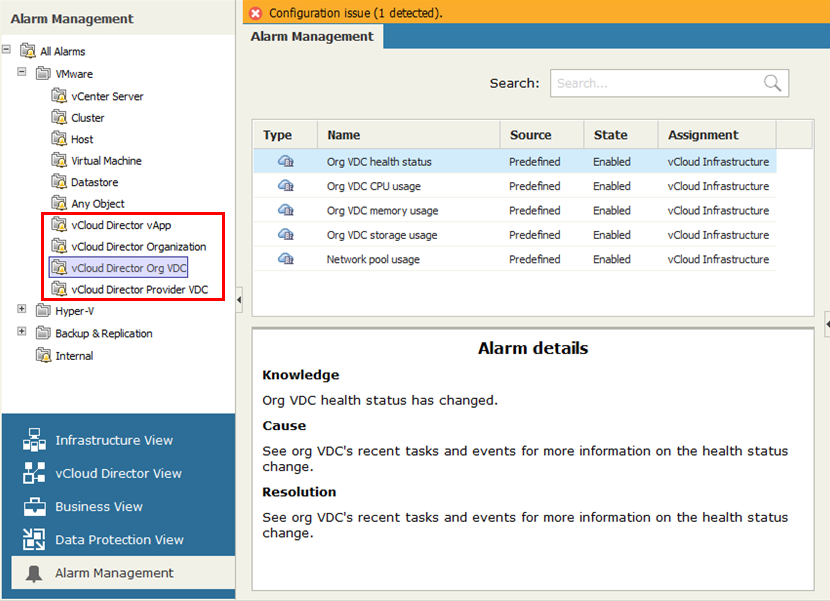Sort alarms by Type column header

point(285,135)
